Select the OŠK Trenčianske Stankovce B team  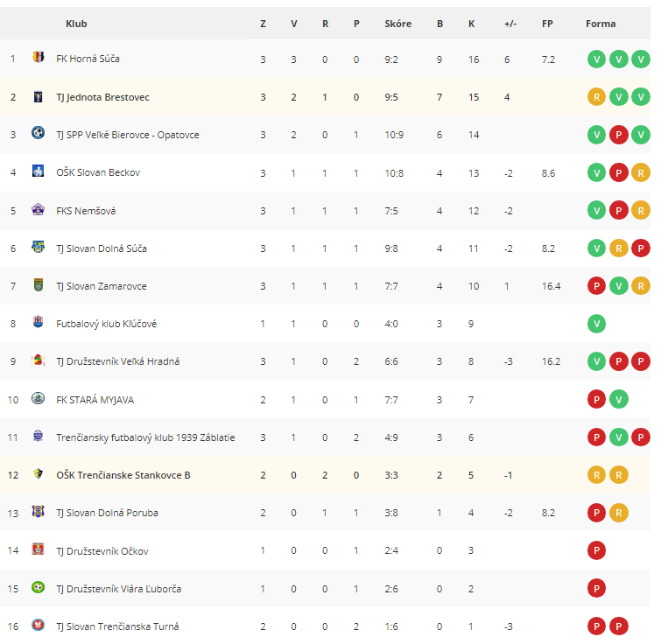click(x=123, y=475)
